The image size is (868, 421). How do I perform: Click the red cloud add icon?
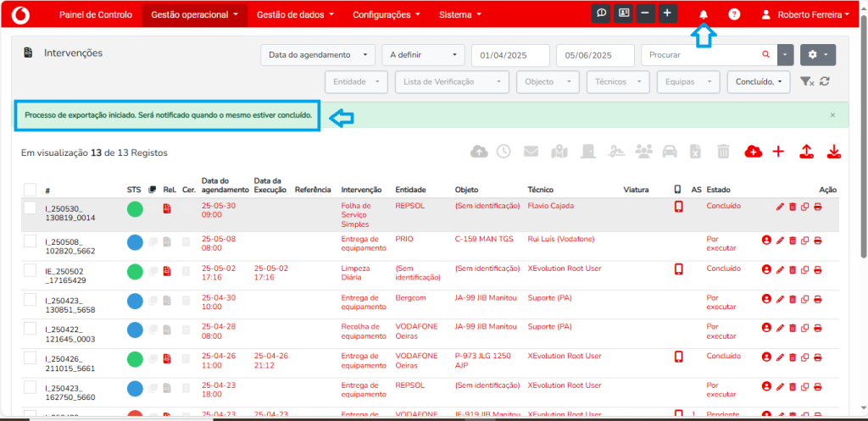pyautogui.click(x=754, y=152)
